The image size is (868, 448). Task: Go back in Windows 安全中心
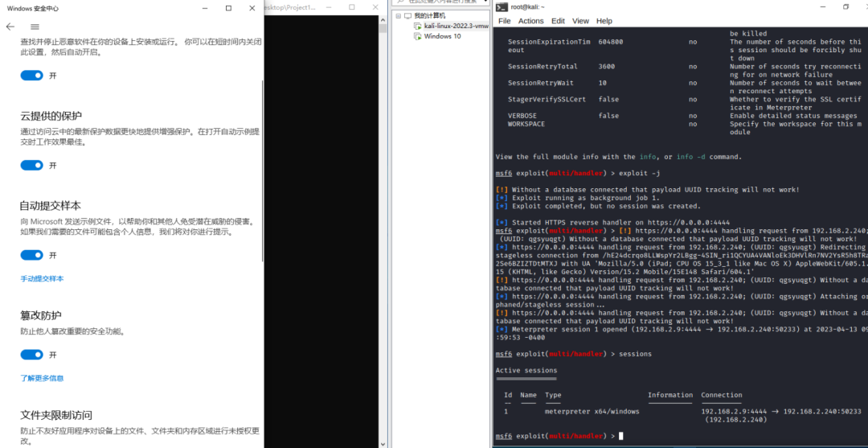click(10, 27)
